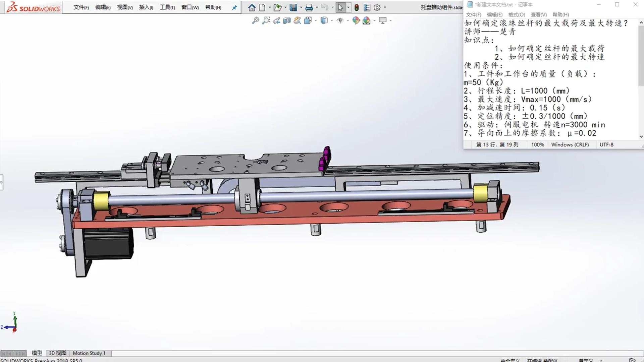Open View Settings monitor icon

(x=383, y=20)
